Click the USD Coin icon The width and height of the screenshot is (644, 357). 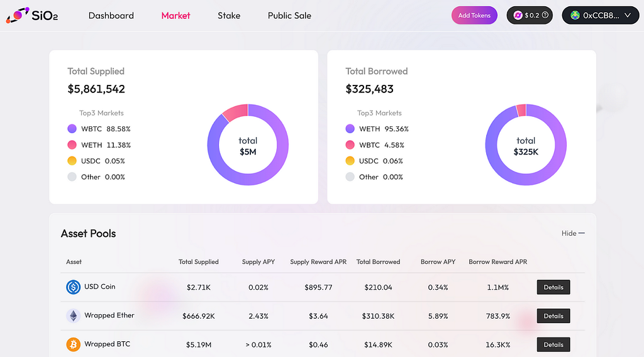click(x=73, y=287)
